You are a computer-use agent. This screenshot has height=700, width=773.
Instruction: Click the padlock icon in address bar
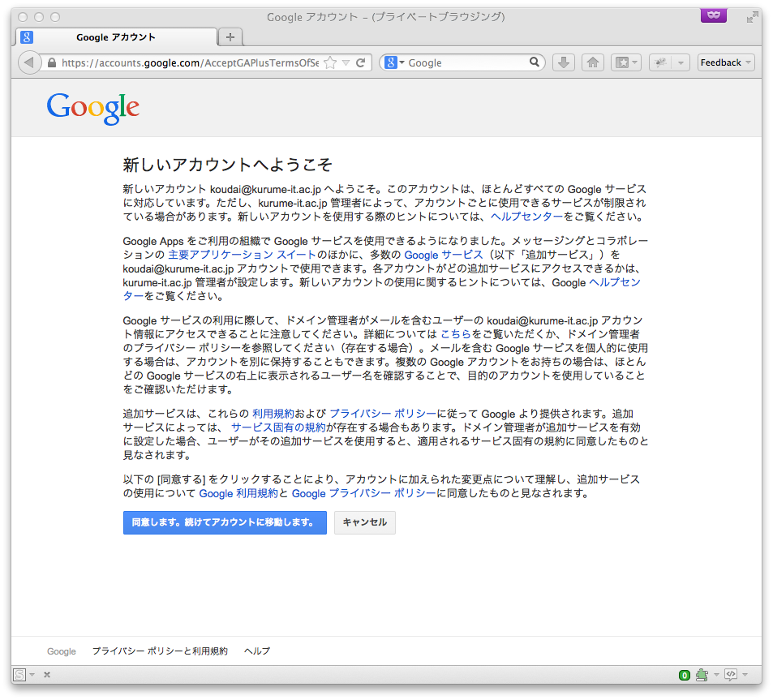tap(52, 63)
